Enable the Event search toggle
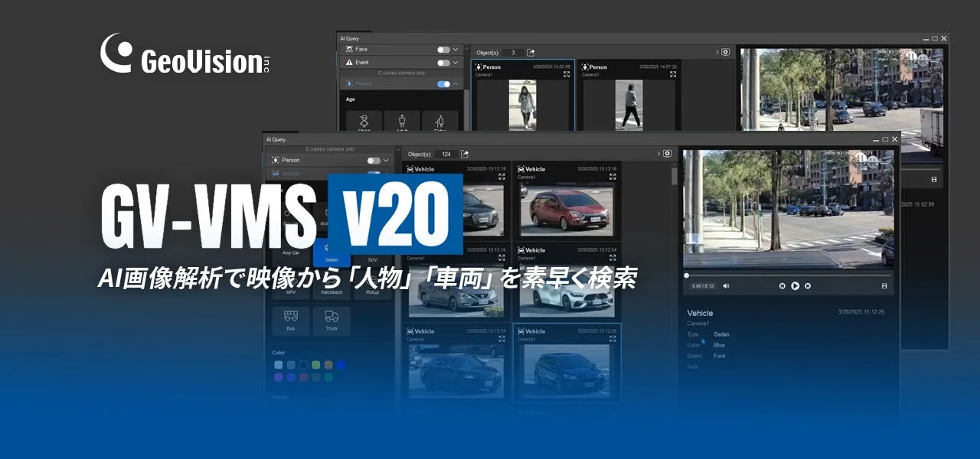The height and width of the screenshot is (459, 980). click(443, 62)
